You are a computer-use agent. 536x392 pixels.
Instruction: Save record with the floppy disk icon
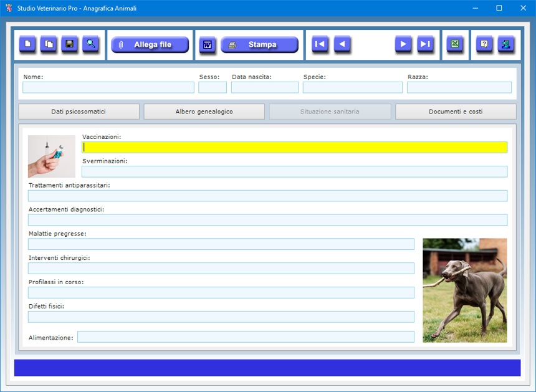point(69,44)
